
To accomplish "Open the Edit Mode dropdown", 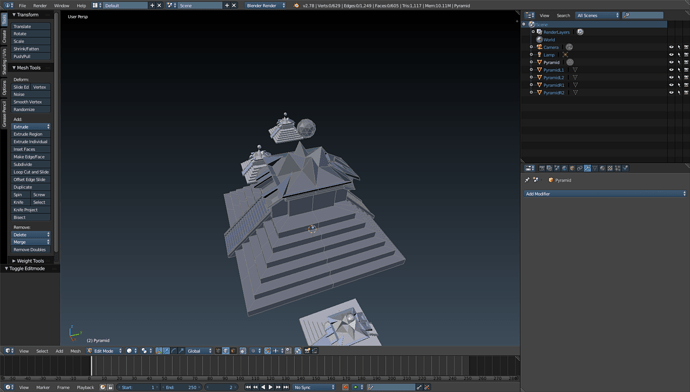I will point(104,351).
